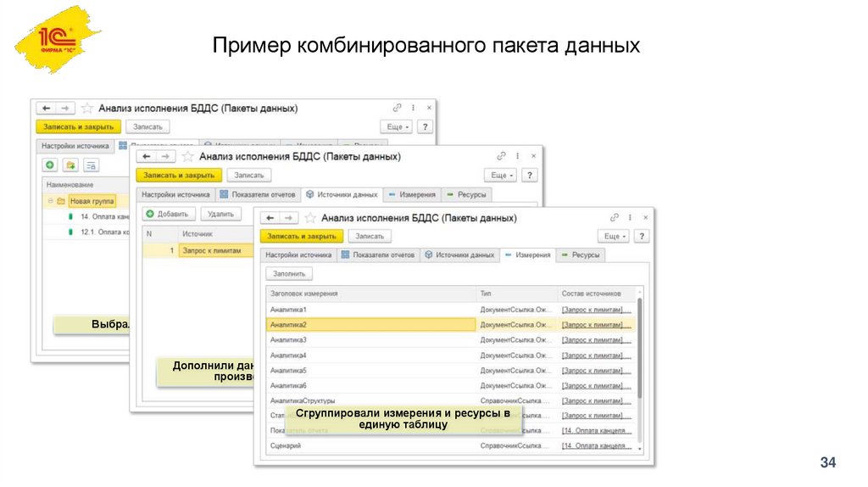Viewport: 868px width, 487px height.
Task: Click Записать in front window
Action: coord(370,236)
